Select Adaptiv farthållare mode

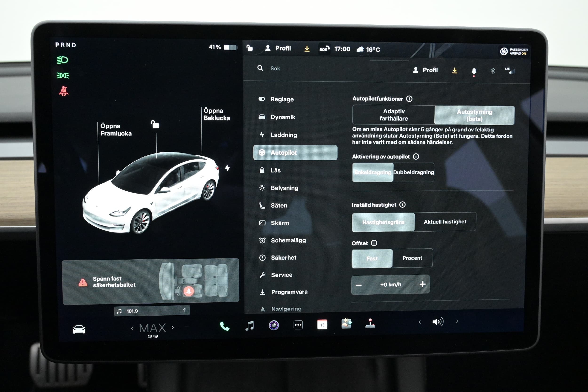(394, 115)
